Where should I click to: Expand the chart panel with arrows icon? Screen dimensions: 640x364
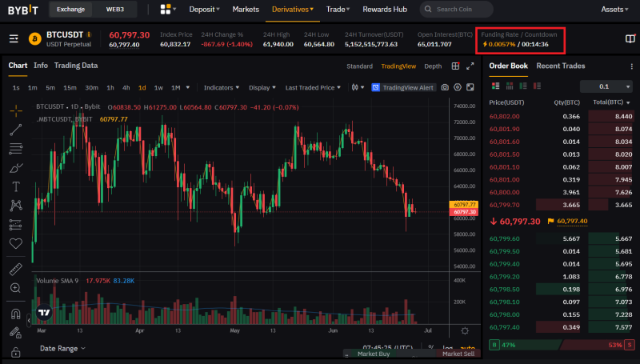point(470,66)
